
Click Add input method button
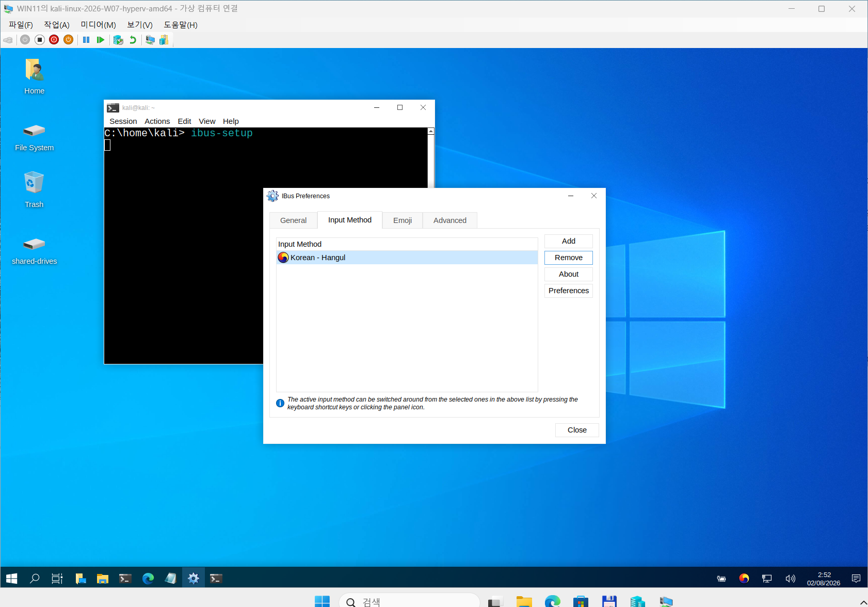569,241
